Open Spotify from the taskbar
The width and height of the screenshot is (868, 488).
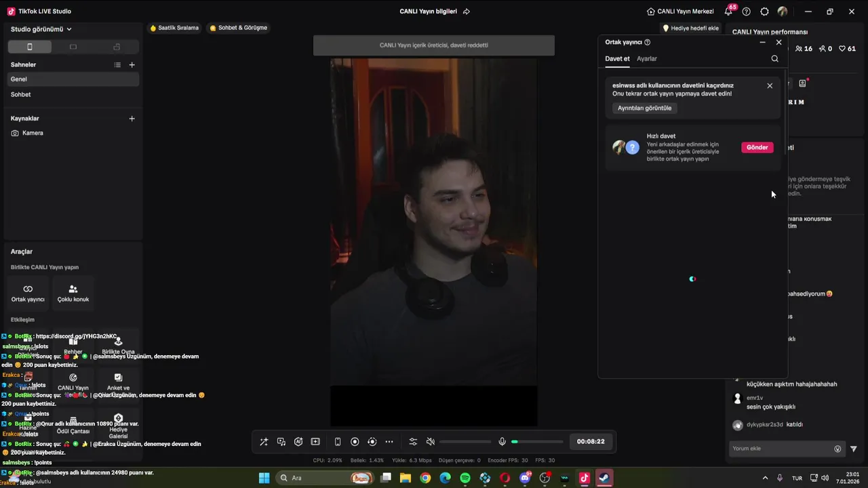[465, 478]
